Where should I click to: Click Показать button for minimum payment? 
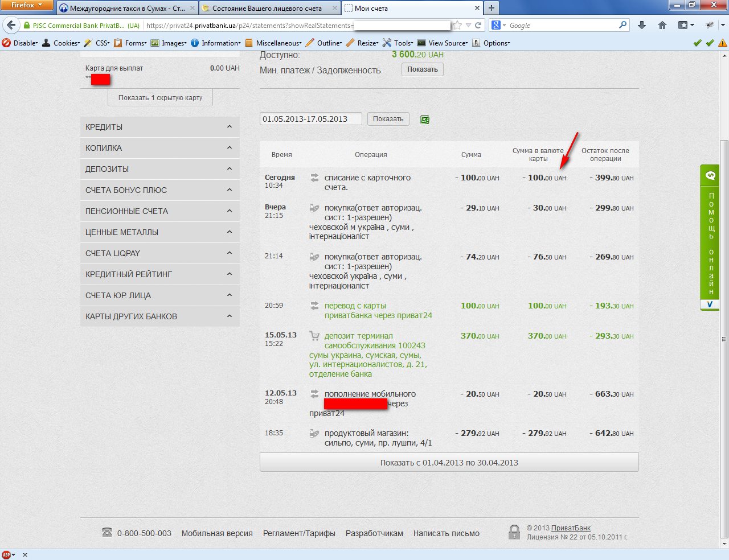[x=422, y=69]
